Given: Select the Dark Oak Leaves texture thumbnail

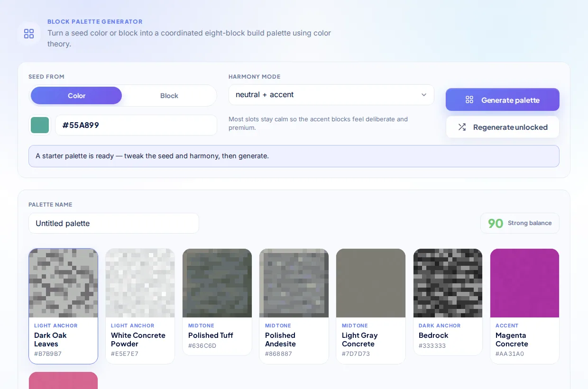Looking at the screenshot, I should pos(64,283).
